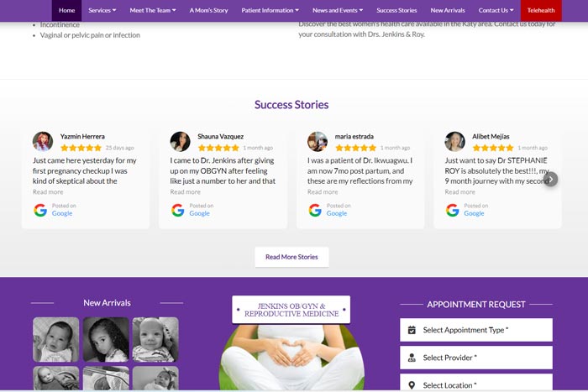Expand the Meet The Team dropdown
588x392 pixels.
coord(153,11)
